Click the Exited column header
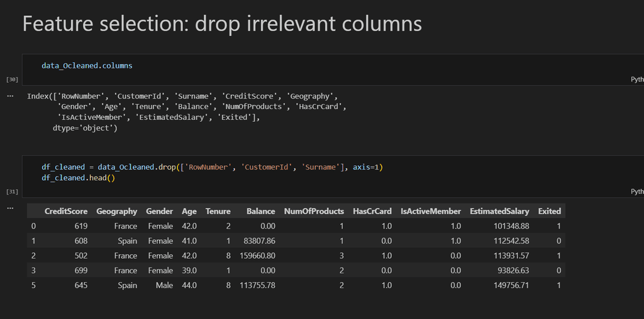The image size is (644, 319). coord(549,211)
